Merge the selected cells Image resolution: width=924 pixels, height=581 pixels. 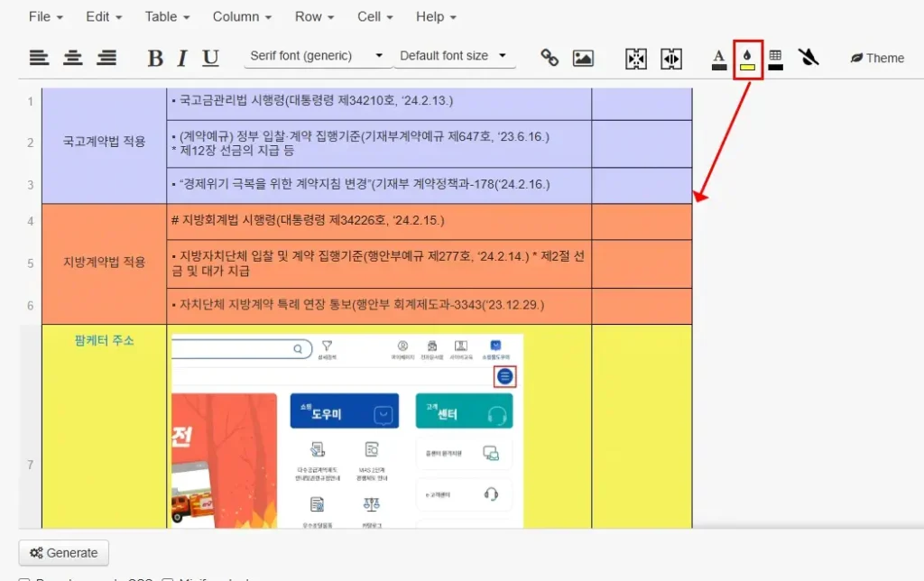(x=636, y=58)
